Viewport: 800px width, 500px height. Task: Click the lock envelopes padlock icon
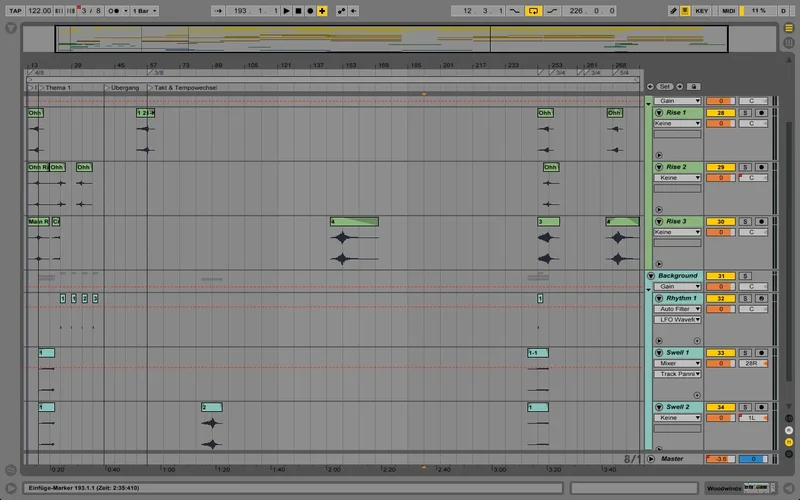[x=693, y=87]
